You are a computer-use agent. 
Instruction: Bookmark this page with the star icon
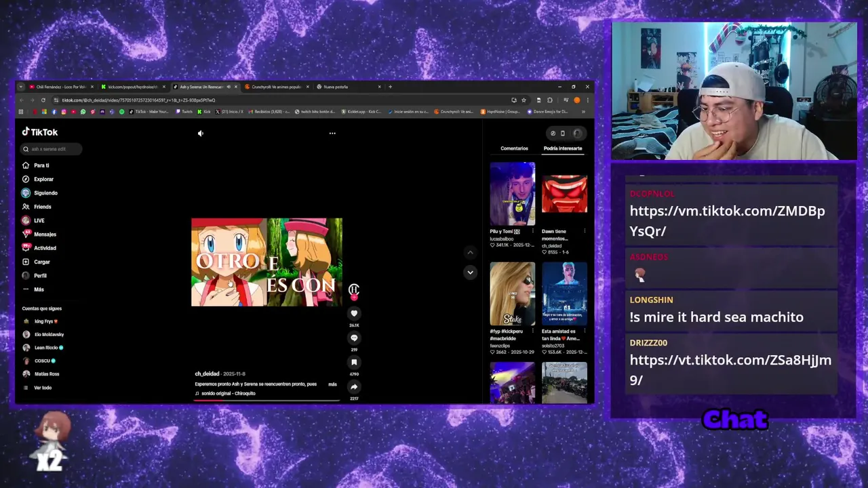524,100
